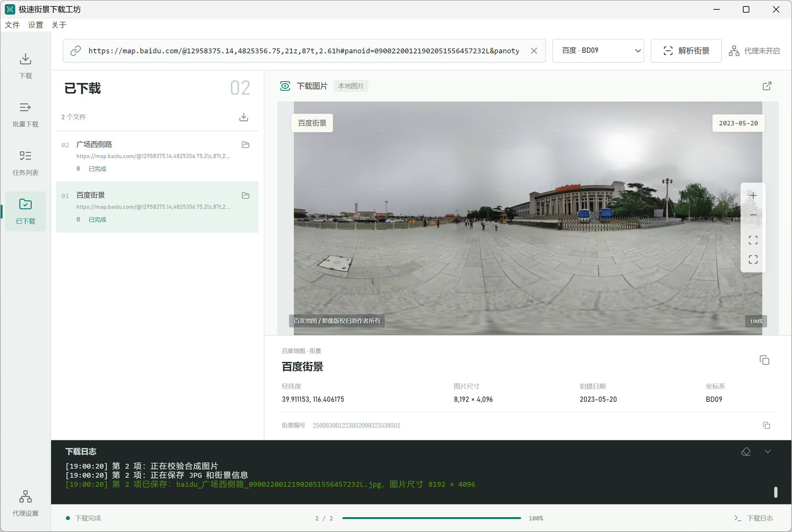792x532 pixels.
Task: Open folder for 百度街景 list item
Action: tap(245, 196)
